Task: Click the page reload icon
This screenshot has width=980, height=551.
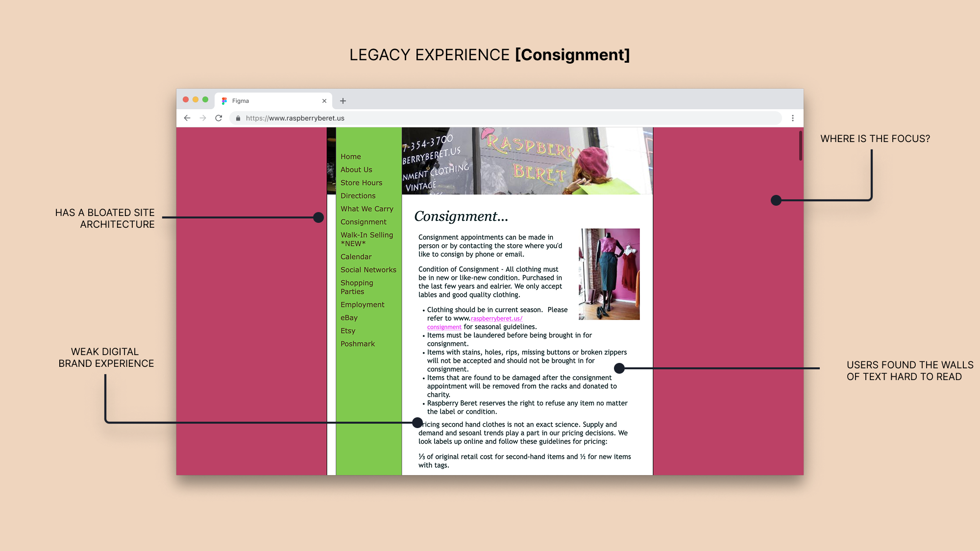Action: [219, 118]
